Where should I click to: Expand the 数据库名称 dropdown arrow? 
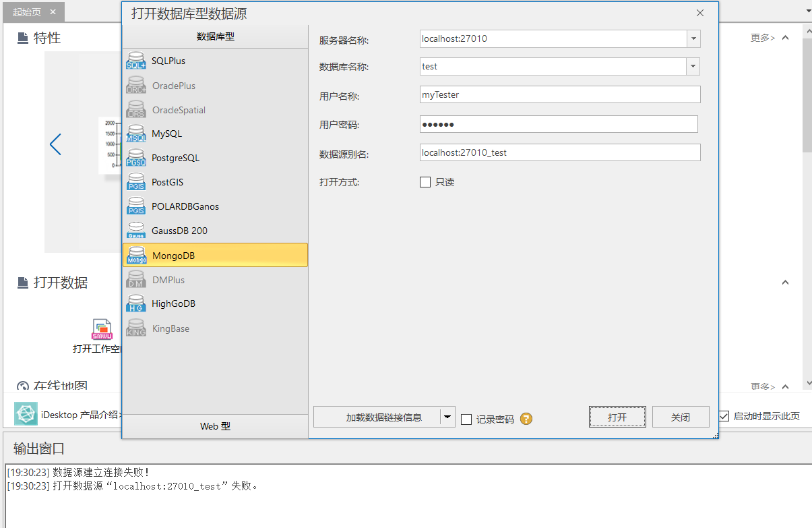pos(693,67)
